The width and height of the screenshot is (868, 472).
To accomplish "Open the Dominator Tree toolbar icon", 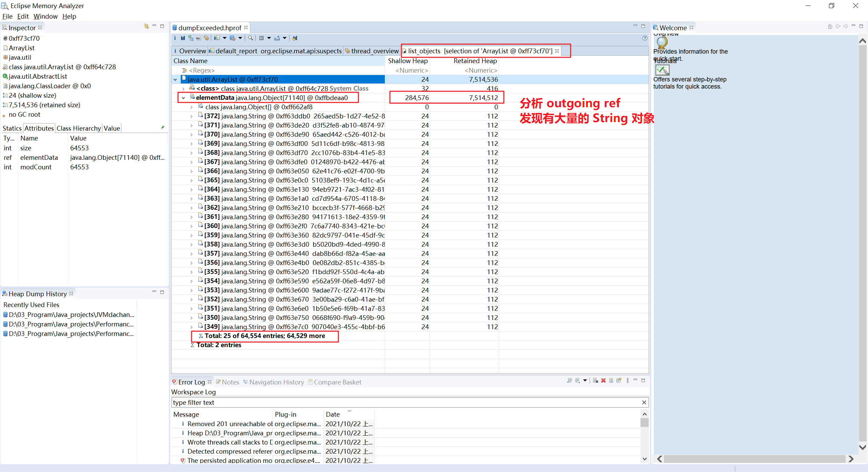I will point(191,38).
